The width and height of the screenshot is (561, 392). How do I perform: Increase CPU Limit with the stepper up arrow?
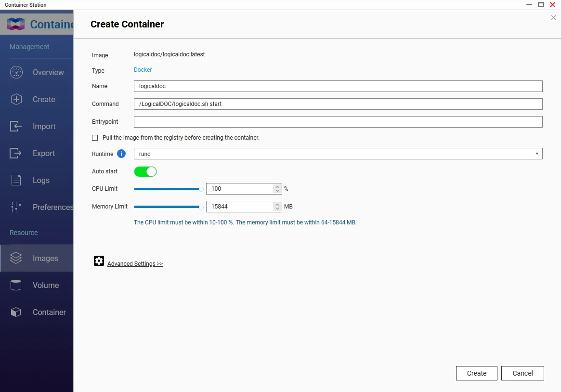[x=277, y=186]
